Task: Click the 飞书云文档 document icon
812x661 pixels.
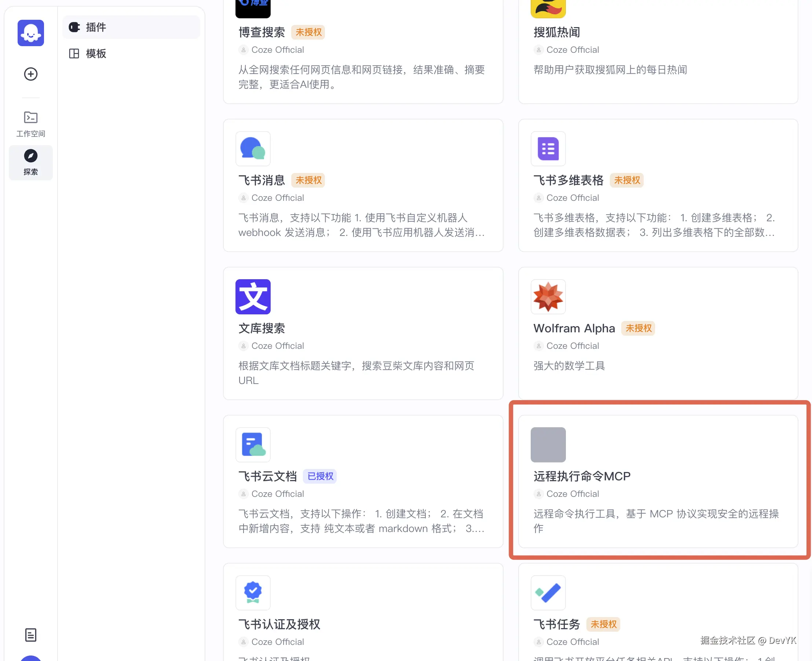Action: pos(253,444)
